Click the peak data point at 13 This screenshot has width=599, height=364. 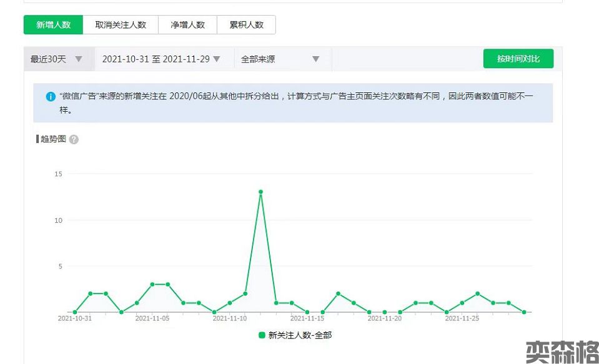tap(260, 192)
